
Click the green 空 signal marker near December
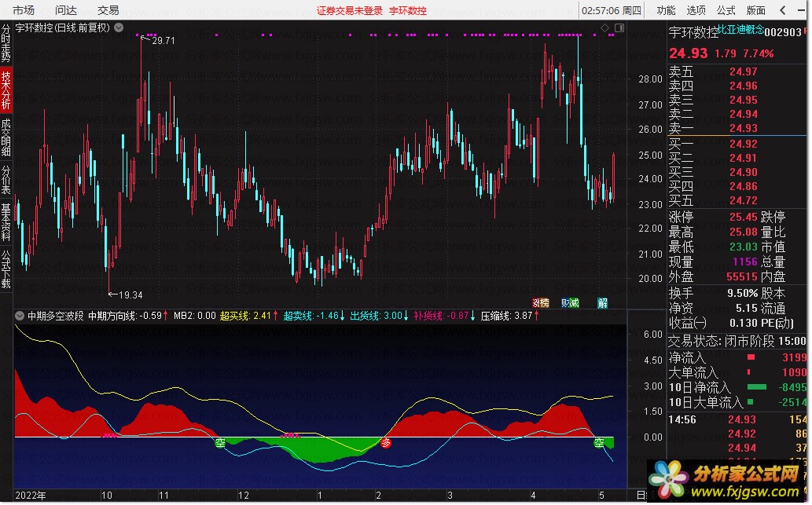(220, 442)
